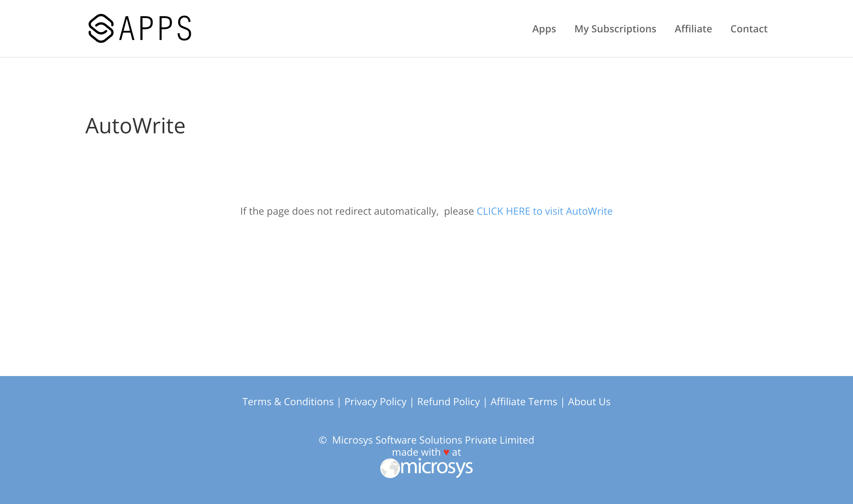Viewport: 853px width, 504px height.
Task: Open the My Subscriptions page
Action: 615,28
